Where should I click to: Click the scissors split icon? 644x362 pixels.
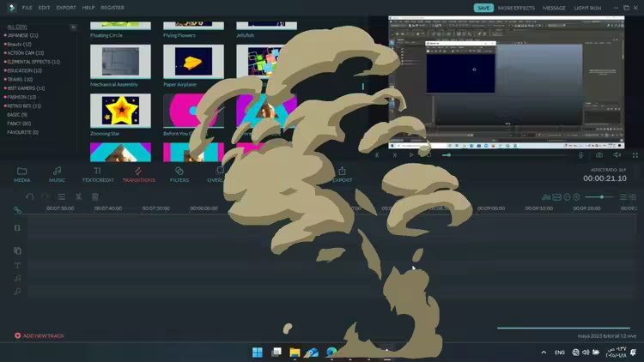point(78,196)
